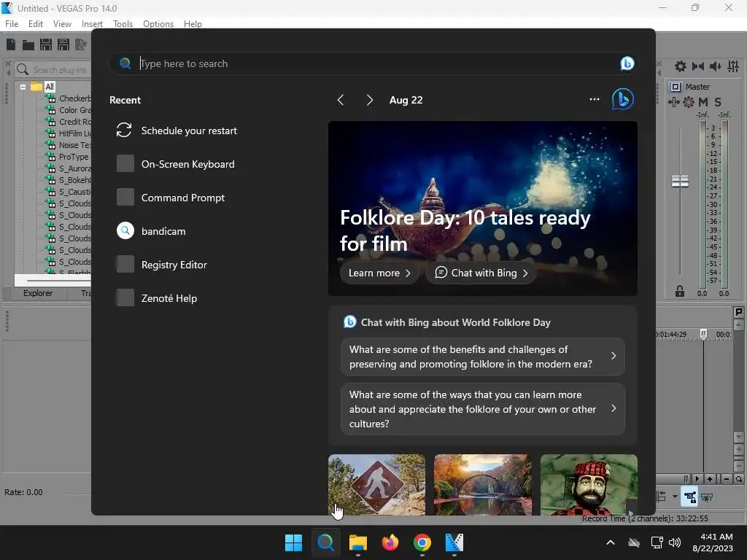Click the Bing chat icon in search box
Image resolution: width=747 pixels, height=560 pixels.
627,63
